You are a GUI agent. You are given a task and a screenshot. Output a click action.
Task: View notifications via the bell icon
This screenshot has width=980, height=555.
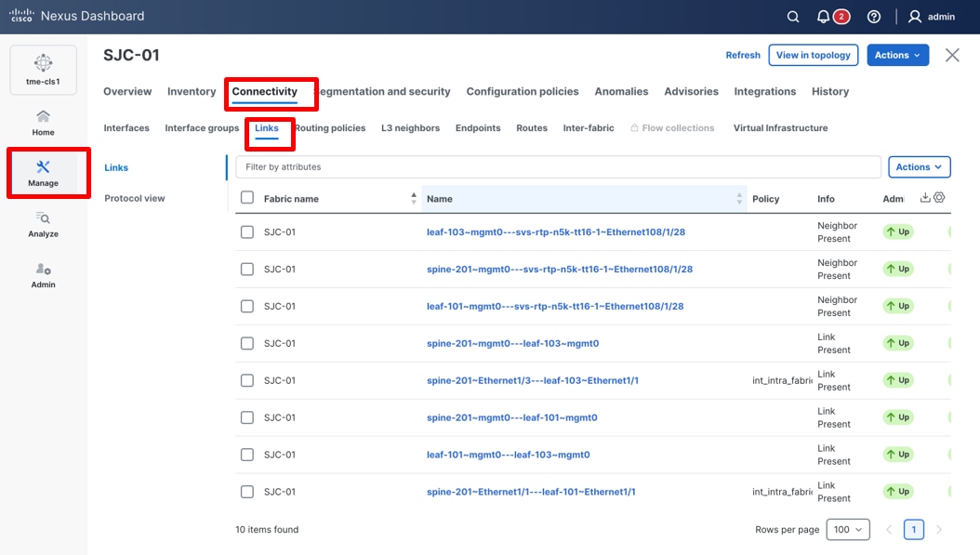click(823, 16)
